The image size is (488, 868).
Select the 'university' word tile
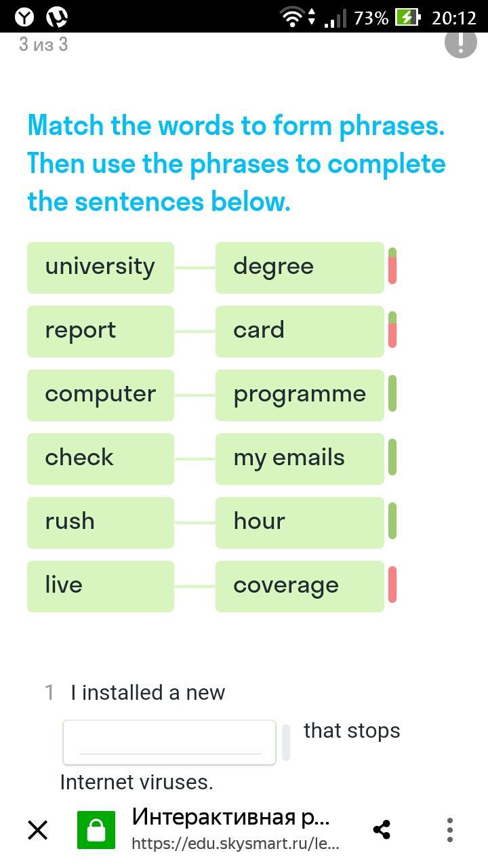coord(100,268)
